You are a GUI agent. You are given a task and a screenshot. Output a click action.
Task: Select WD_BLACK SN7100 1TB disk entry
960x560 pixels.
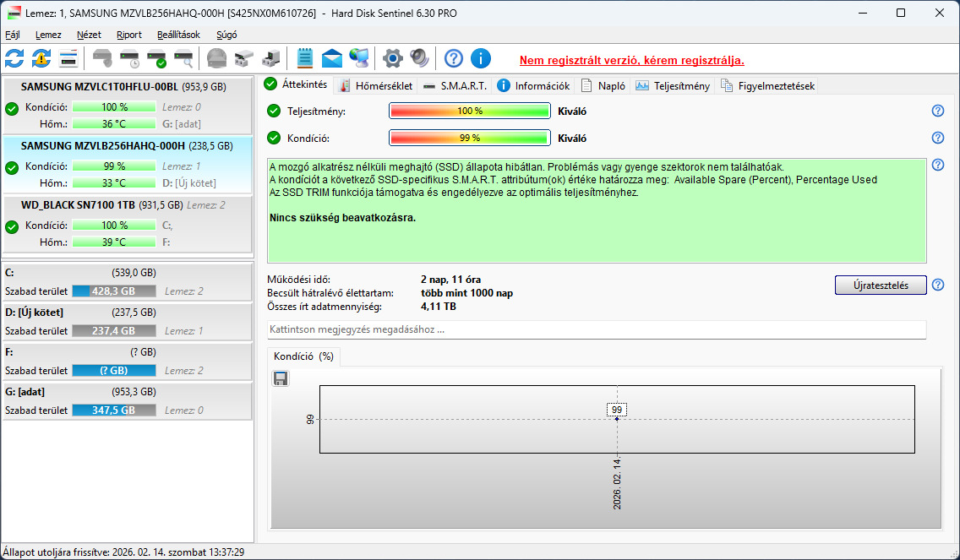128,223
